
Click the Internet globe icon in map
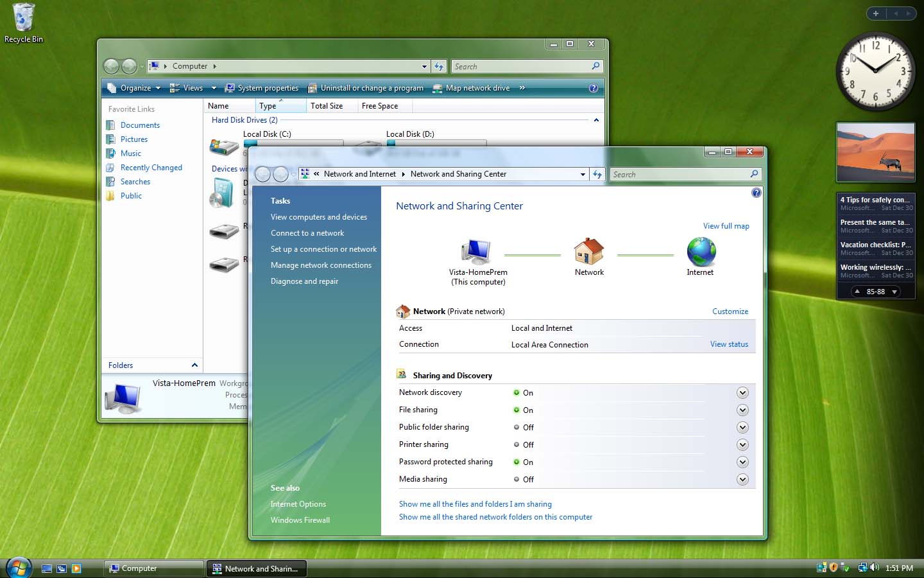tap(701, 251)
